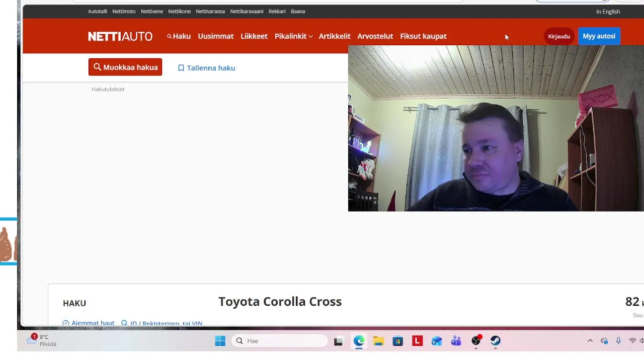
Task: Click the Kirjaudu login button
Action: (x=559, y=36)
